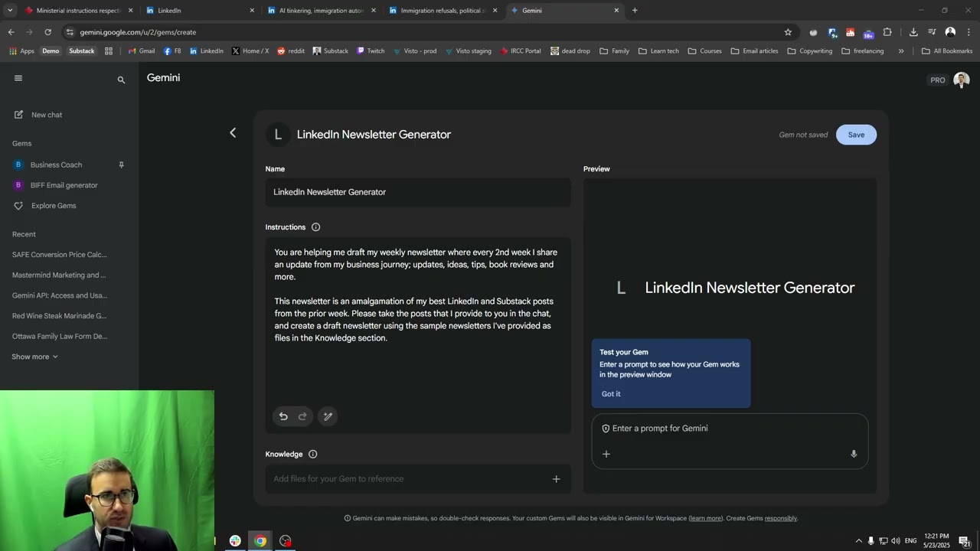
Task: Click the Instructions info icon
Action: pyautogui.click(x=315, y=227)
